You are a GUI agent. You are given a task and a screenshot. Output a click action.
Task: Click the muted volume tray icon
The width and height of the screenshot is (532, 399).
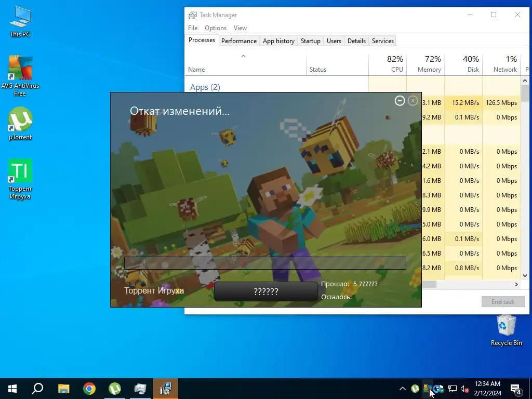465,389
